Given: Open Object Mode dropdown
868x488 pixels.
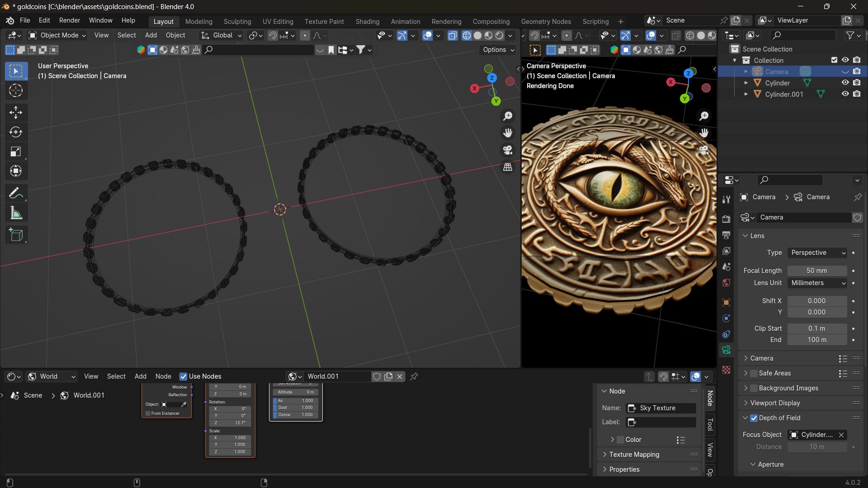Looking at the screenshot, I should coord(57,35).
